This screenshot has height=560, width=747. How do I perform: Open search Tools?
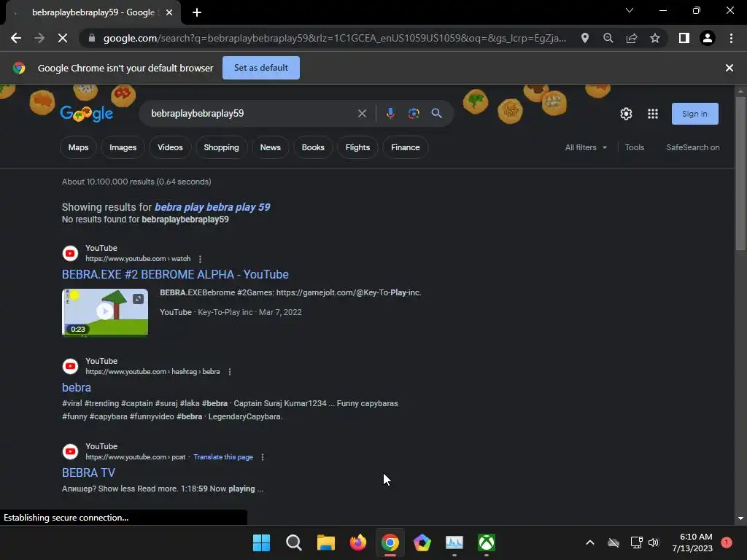(x=634, y=147)
